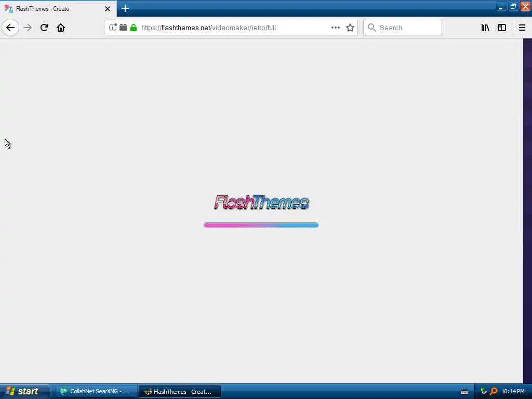Toggle the sidebar view icon
Image resolution: width=532 pixels, height=399 pixels.
coord(502,28)
